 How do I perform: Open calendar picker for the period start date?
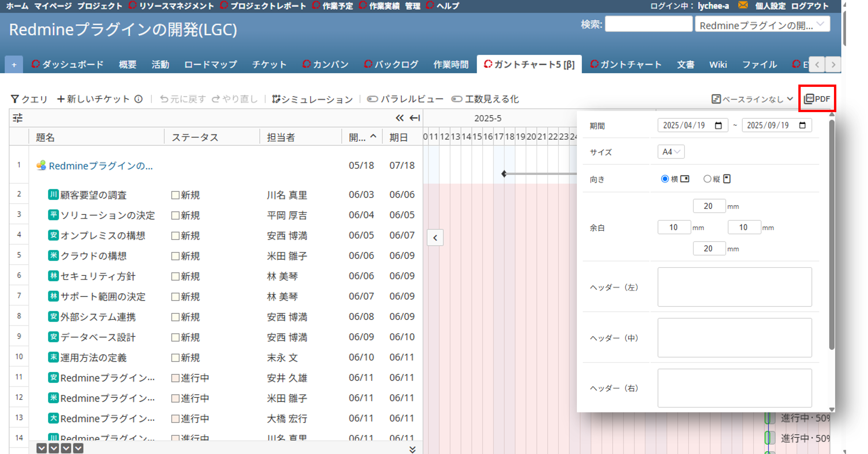(718, 126)
